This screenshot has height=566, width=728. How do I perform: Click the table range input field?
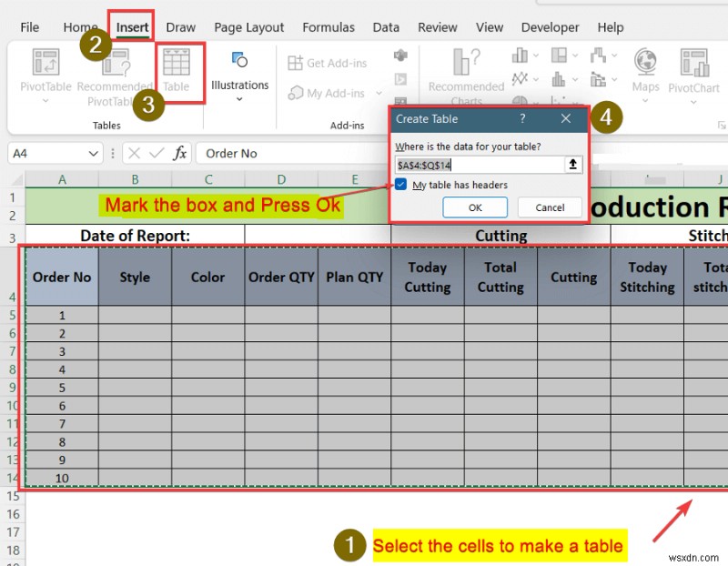tap(478, 165)
